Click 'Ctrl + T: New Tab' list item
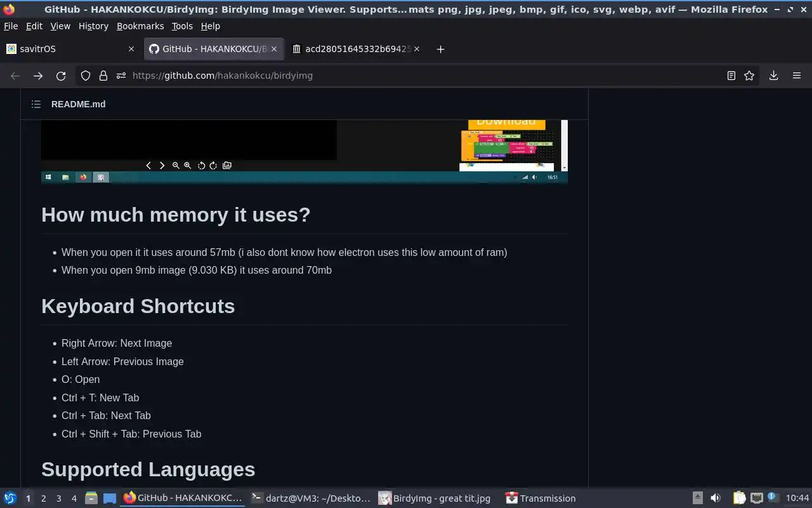Screen dimensions: 812x508 click(100, 398)
